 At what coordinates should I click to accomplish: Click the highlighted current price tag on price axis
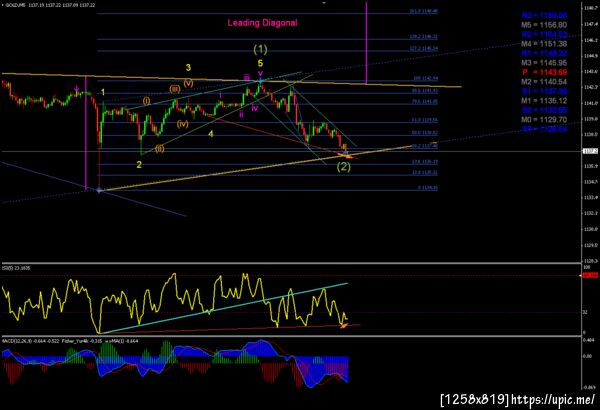(x=590, y=151)
